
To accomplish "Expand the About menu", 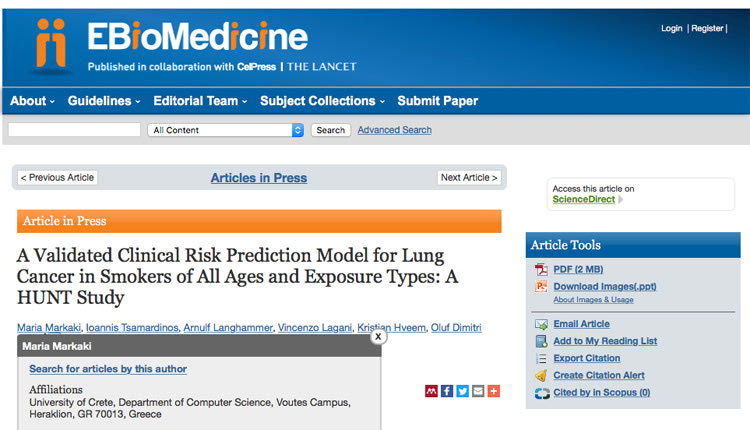I will point(32,101).
